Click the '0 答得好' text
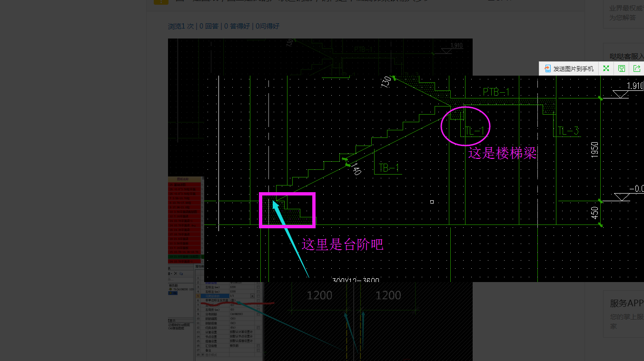Viewport: 644px width, 361px height. 237,26
